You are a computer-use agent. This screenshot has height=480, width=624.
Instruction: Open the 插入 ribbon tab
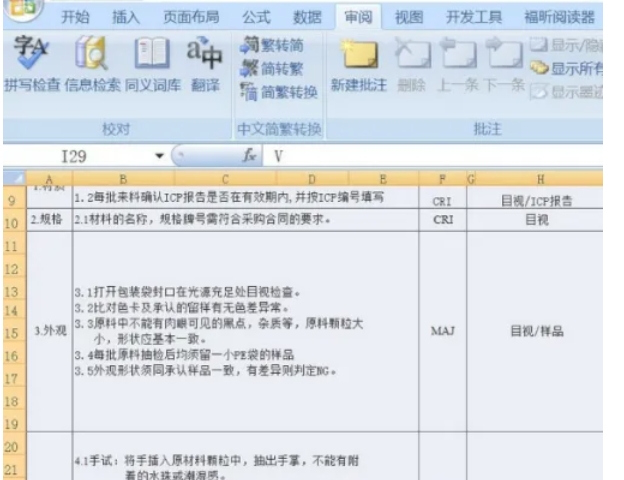126,17
